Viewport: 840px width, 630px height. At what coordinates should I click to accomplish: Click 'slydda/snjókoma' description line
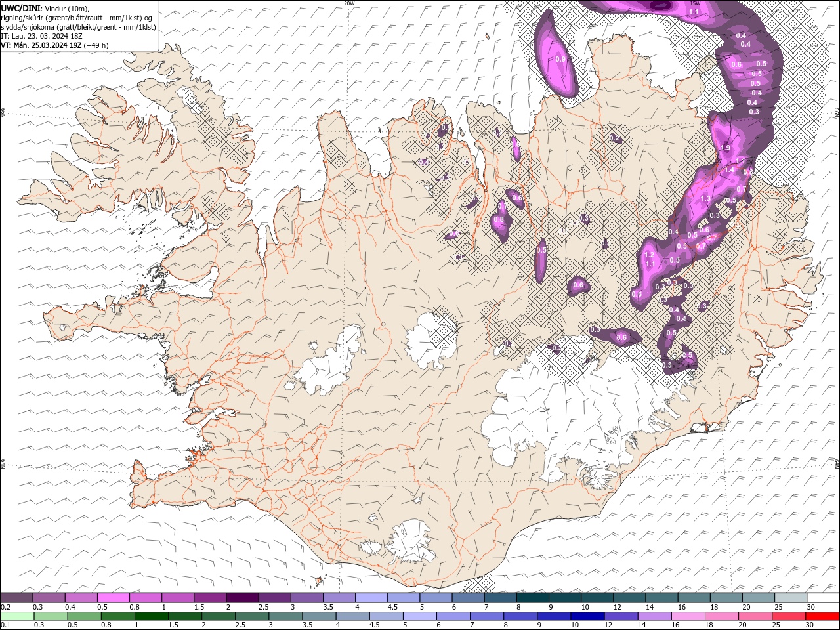tap(78, 27)
